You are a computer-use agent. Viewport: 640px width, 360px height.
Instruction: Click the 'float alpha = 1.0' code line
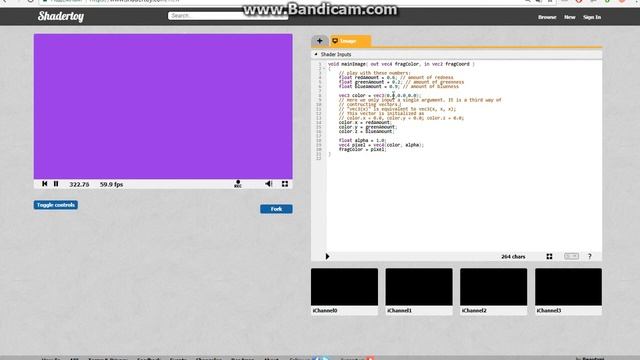(362, 140)
